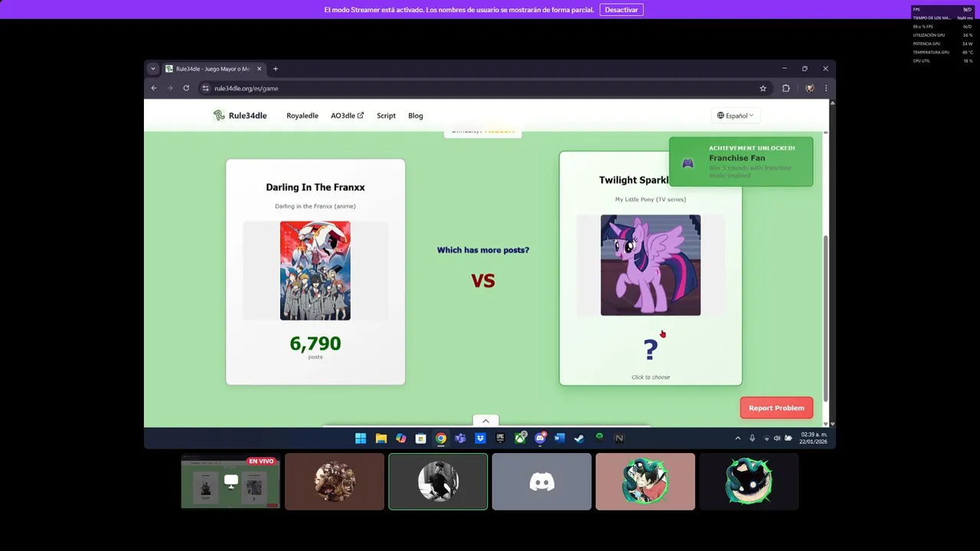The height and width of the screenshot is (551, 980).
Task: Open the Chrome profile avatar
Action: [x=809, y=88]
